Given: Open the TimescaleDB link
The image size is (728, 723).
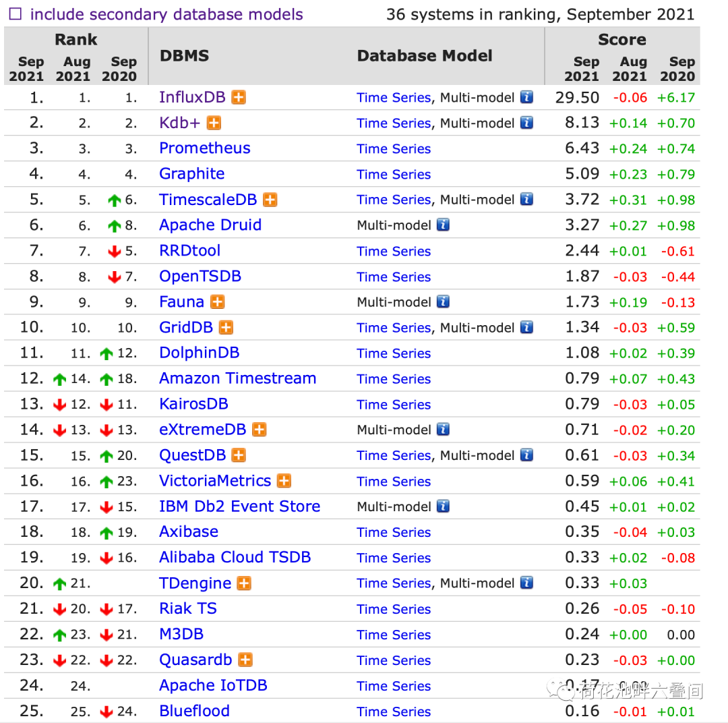Looking at the screenshot, I should point(208,200).
